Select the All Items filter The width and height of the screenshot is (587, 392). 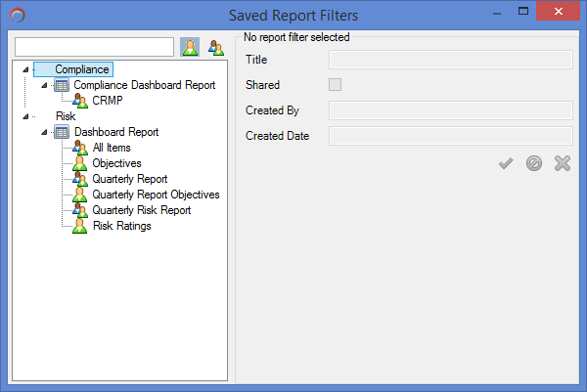coord(112,148)
